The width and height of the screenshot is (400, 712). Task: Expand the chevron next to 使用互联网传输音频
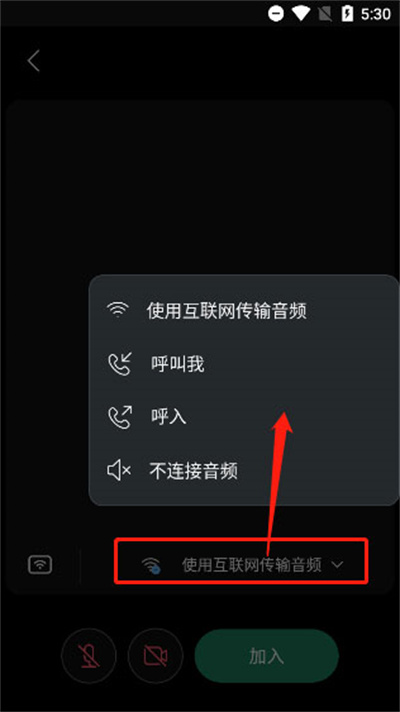coord(337,565)
